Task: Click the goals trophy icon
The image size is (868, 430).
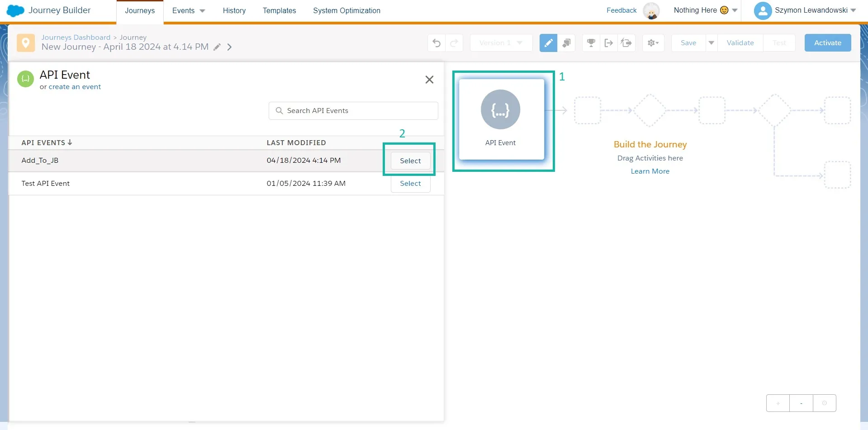Action: [x=591, y=43]
